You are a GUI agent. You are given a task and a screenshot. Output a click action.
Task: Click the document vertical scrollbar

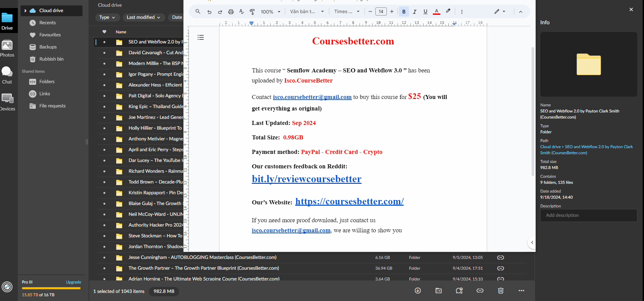tap(533, 111)
